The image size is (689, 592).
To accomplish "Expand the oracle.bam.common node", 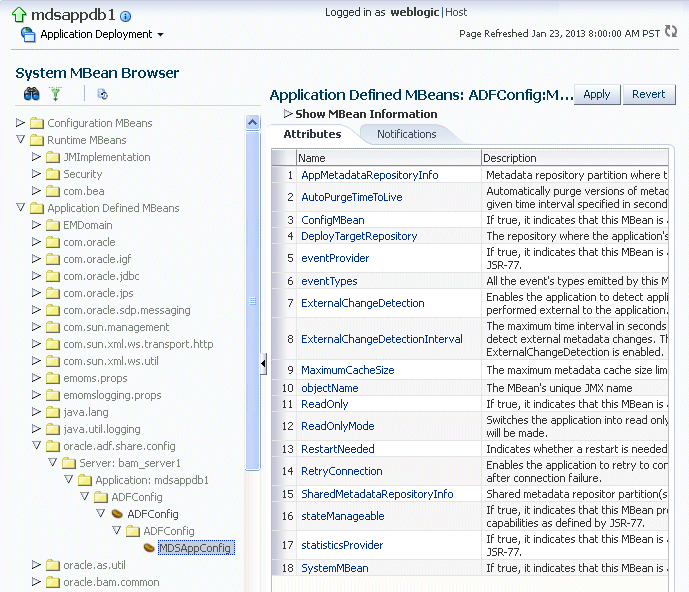I will coord(36,581).
